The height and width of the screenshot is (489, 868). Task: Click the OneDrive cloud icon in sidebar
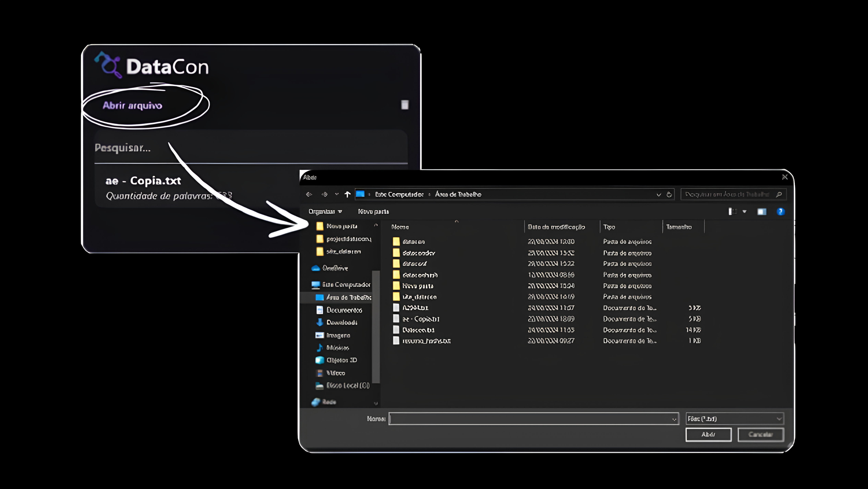click(316, 268)
